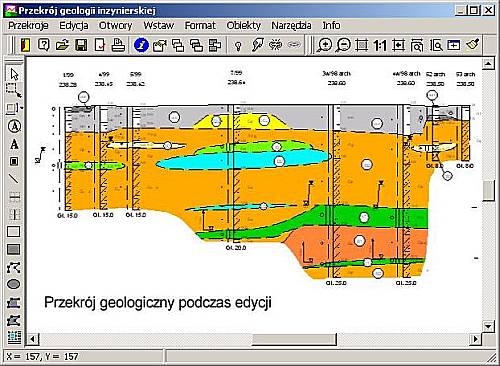This screenshot has height=366, width=500.
Task: Select the 1:1 scale view icon
Action: click(380, 45)
